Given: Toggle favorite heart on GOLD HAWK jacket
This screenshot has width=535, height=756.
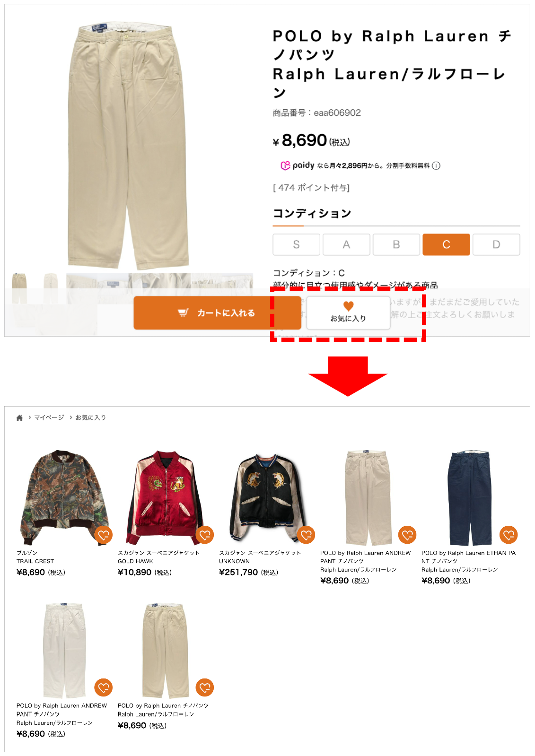Looking at the screenshot, I should pos(205,535).
